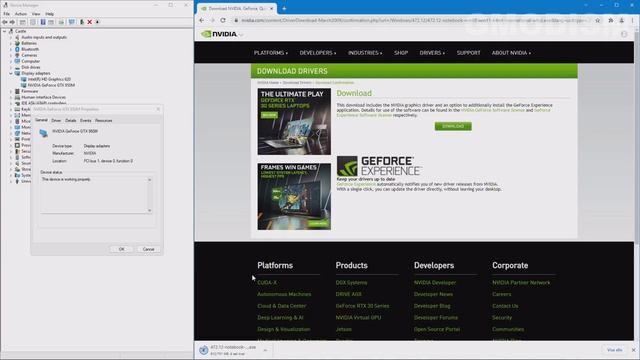This screenshot has width=640, height=360.
Task: Open INDUSTRIES navigation dropdown
Action: 365,53
